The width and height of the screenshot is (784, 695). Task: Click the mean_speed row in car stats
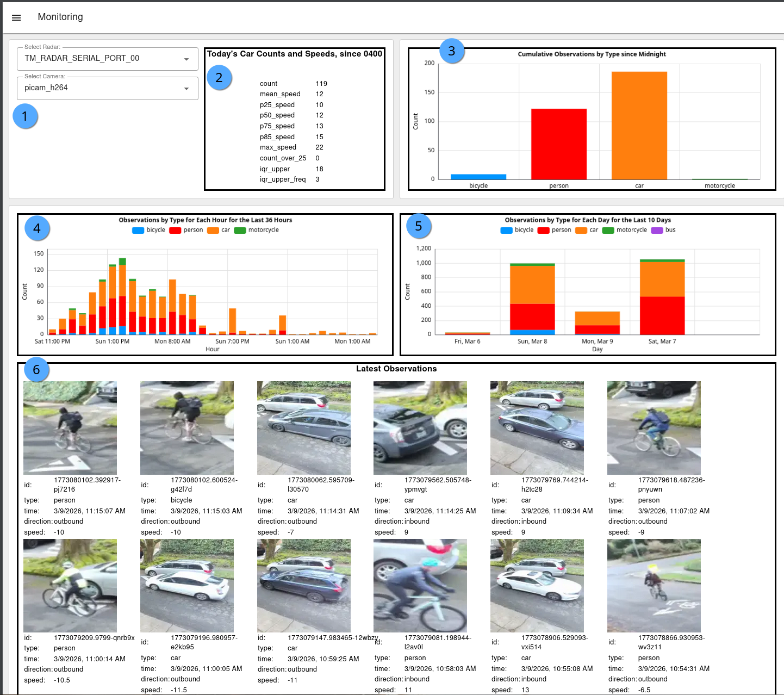point(294,94)
